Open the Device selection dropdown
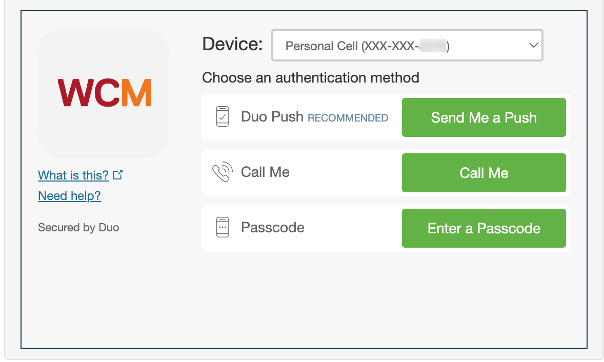 [x=407, y=45]
